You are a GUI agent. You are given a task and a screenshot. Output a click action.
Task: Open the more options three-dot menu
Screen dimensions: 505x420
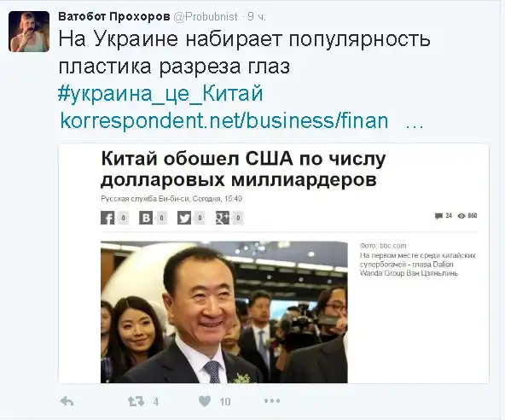point(272,401)
